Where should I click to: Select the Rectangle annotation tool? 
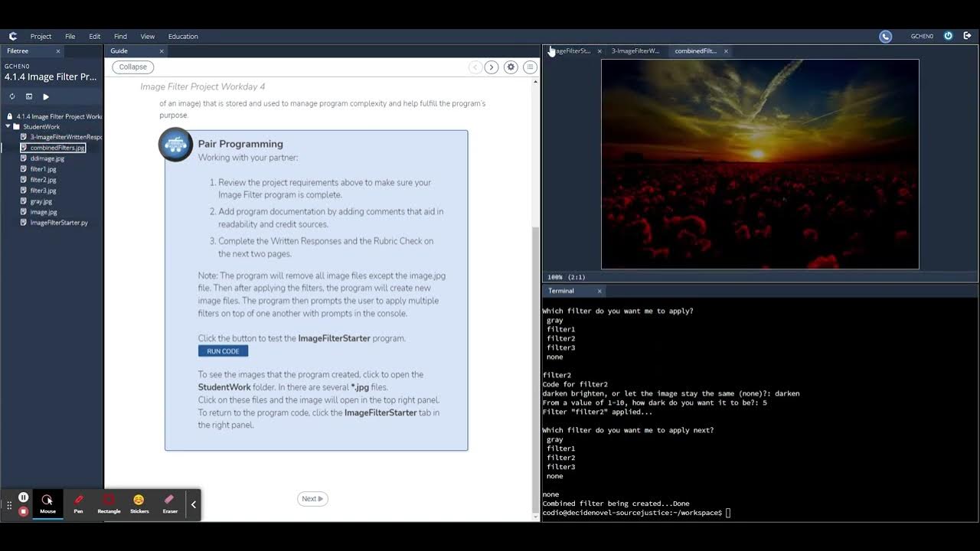109,504
